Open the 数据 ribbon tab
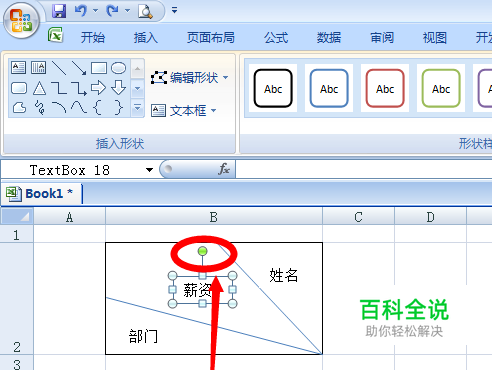 [329, 38]
